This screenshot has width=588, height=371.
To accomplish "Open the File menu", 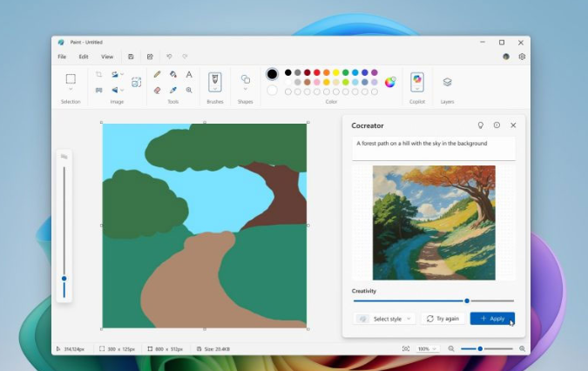I will click(x=62, y=57).
